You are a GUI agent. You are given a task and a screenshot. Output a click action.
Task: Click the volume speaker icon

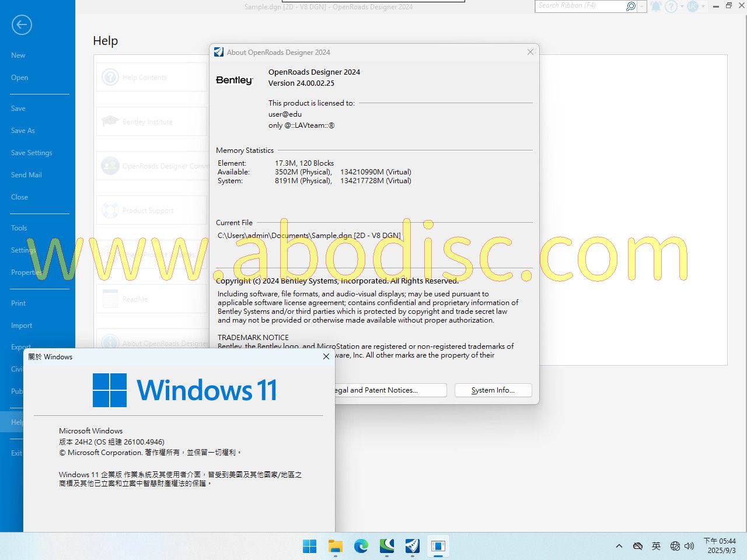coord(689,546)
